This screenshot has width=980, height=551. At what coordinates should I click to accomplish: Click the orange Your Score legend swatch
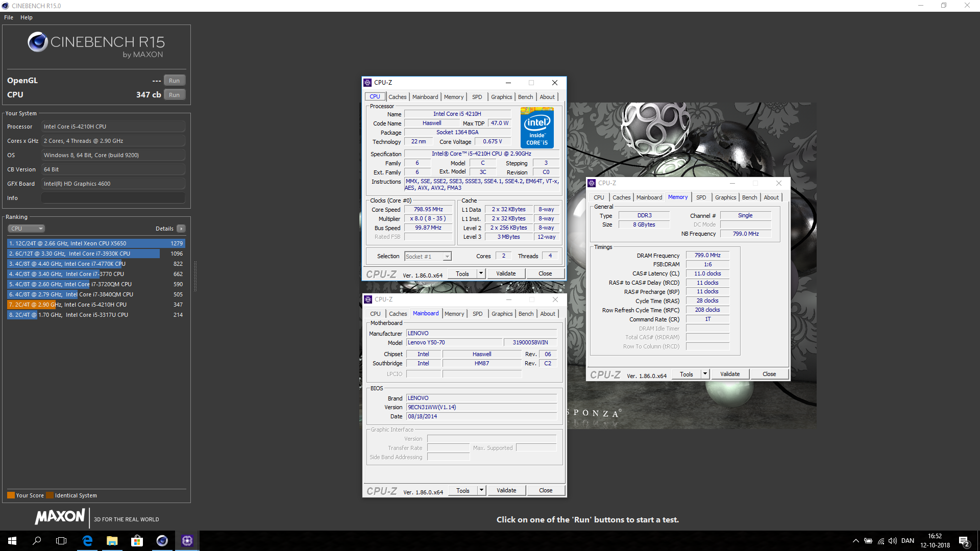(x=11, y=495)
